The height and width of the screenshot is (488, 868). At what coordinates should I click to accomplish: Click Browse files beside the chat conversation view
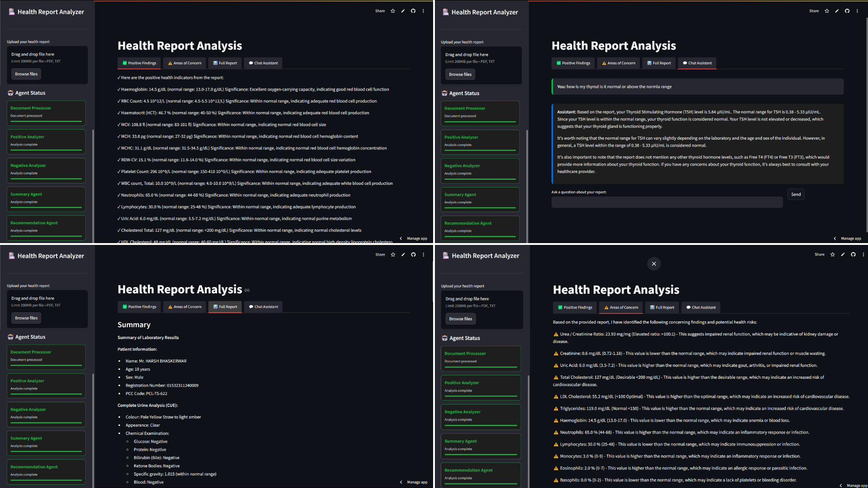pos(460,75)
